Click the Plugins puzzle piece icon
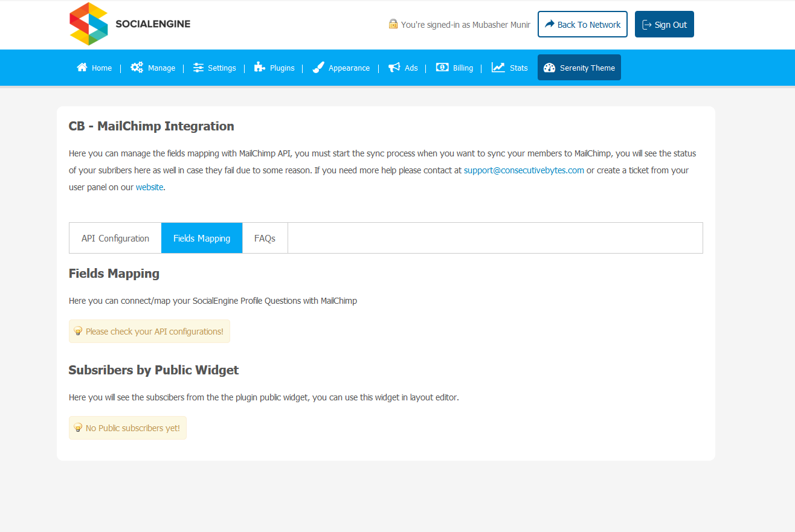Viewport: 795px width, 532px height. 260,68
